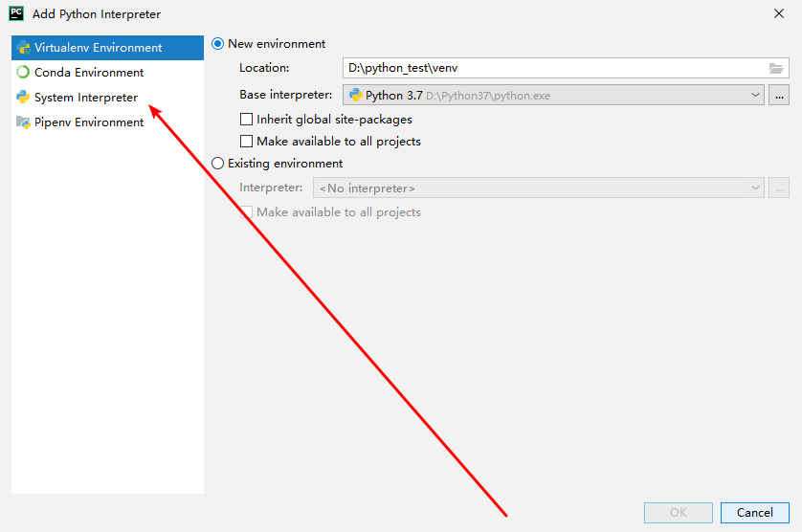Browse for venv location using the folder icon
The width and height of the screenshot is (802, 532).
pyautogui.click(x=776, y=68)
